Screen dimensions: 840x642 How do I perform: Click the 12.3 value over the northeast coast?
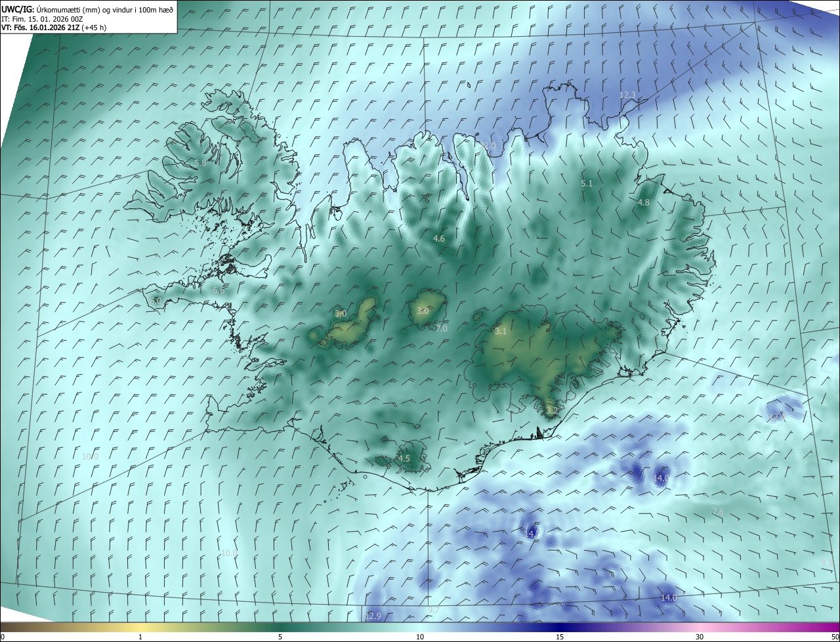click(628, 95)
